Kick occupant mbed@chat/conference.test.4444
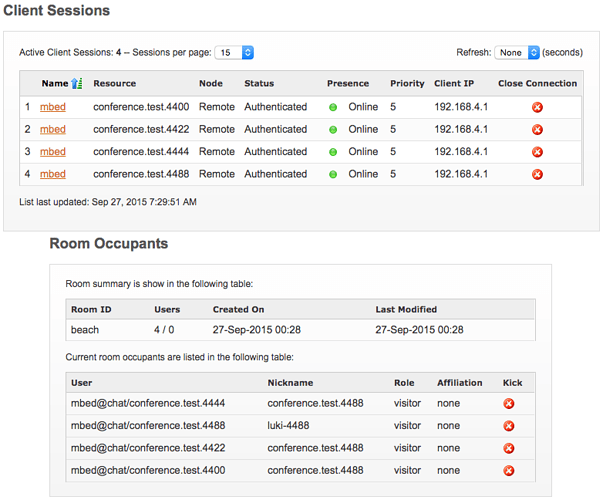The height and width of the screenshot is (500, 603). coord(509,403)
